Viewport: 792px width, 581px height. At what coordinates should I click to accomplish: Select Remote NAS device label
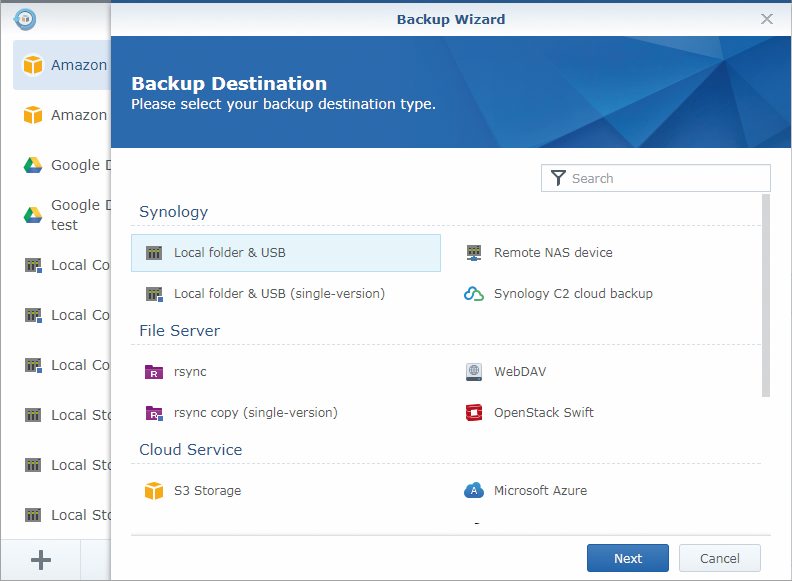(x=553, y=253)
